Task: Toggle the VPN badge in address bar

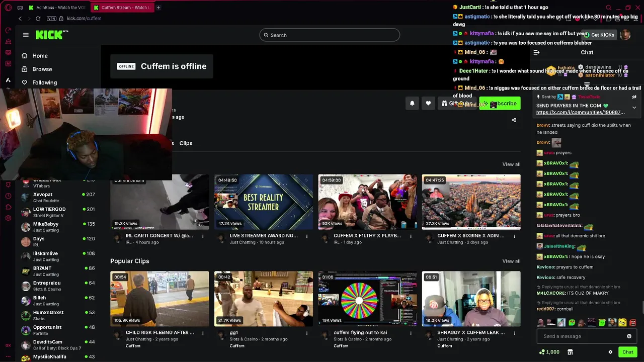Action: pos(51,19)
